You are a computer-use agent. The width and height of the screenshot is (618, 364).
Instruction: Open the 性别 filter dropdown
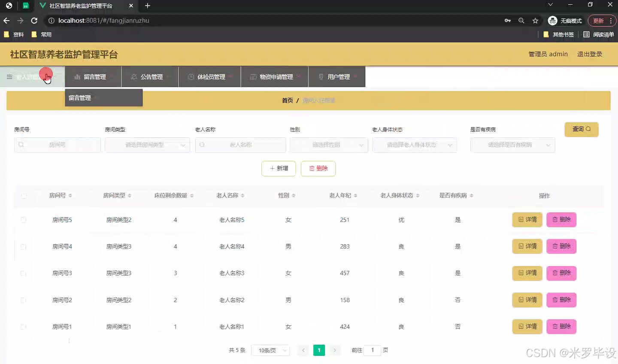(x=329, y=145)
